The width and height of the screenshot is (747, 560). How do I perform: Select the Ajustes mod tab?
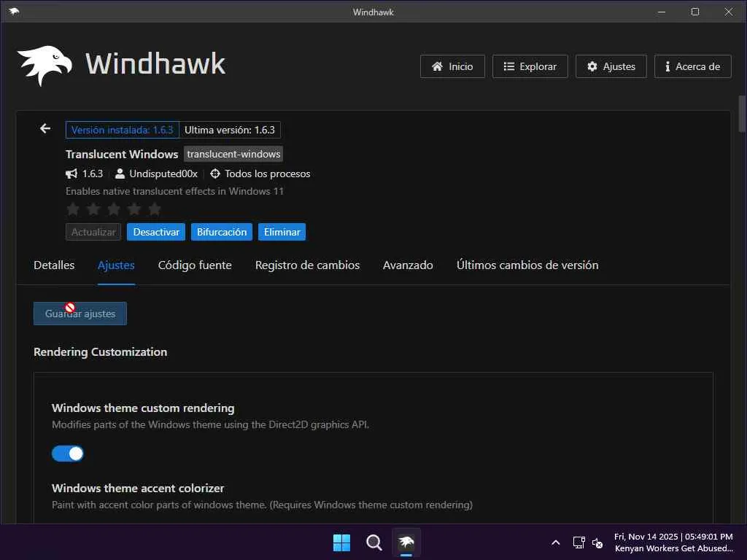(x=116, y=265)
